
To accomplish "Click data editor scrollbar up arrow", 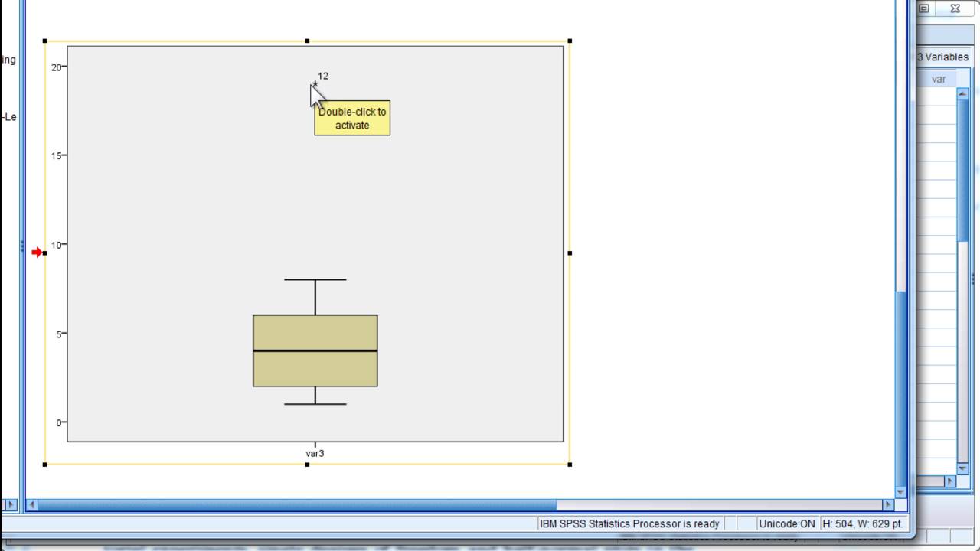I will (963, 93).
